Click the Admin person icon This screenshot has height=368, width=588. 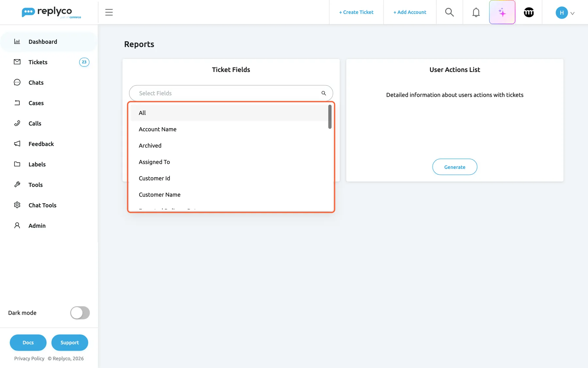pyautogui.click(x=17, y=225)
